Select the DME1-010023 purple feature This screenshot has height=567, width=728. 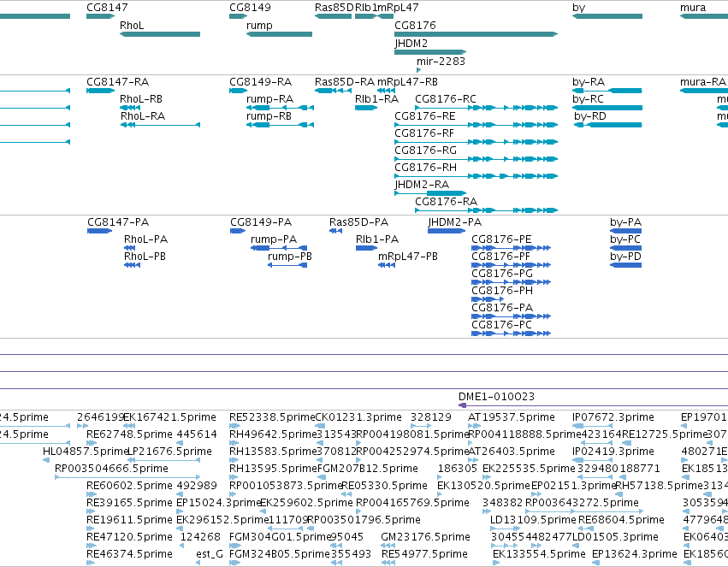[593, 405]
